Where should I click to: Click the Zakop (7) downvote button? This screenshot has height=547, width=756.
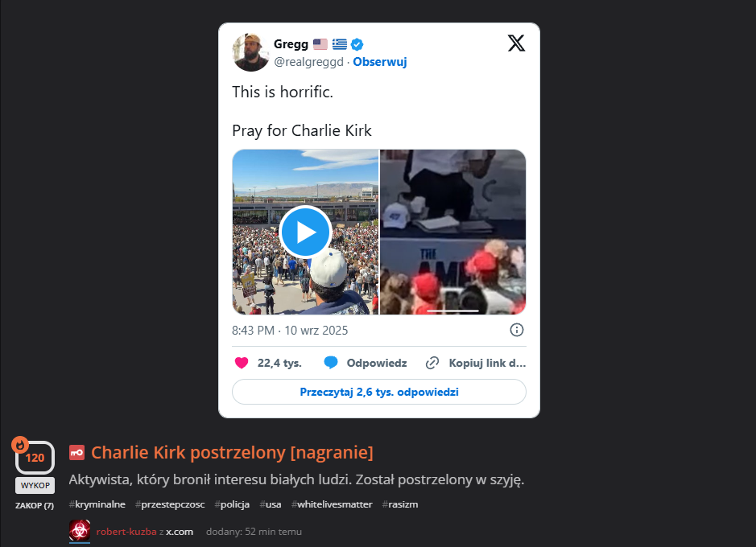pos(35,505)
